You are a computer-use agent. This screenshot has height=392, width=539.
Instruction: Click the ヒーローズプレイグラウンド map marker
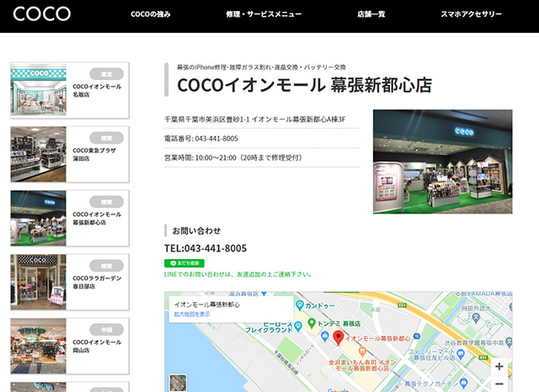coord(298,326)
